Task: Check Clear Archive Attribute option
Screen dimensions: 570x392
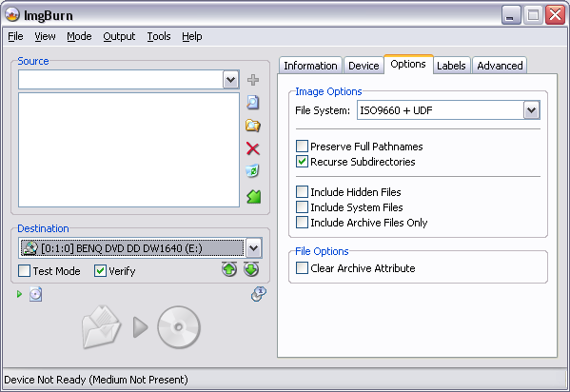Action: (x=302, y=268)
